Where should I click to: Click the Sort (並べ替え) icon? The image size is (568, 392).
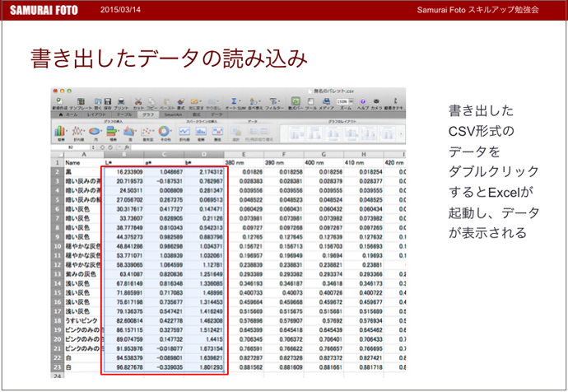coord(253,101)
